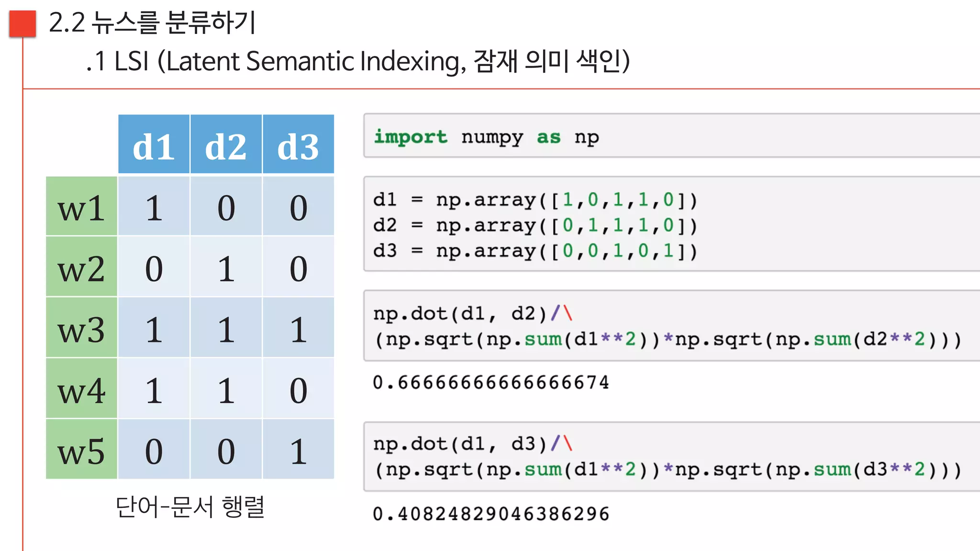Click the red square title marker
This screenshot has width=980, height=551.
coord(22,23)
